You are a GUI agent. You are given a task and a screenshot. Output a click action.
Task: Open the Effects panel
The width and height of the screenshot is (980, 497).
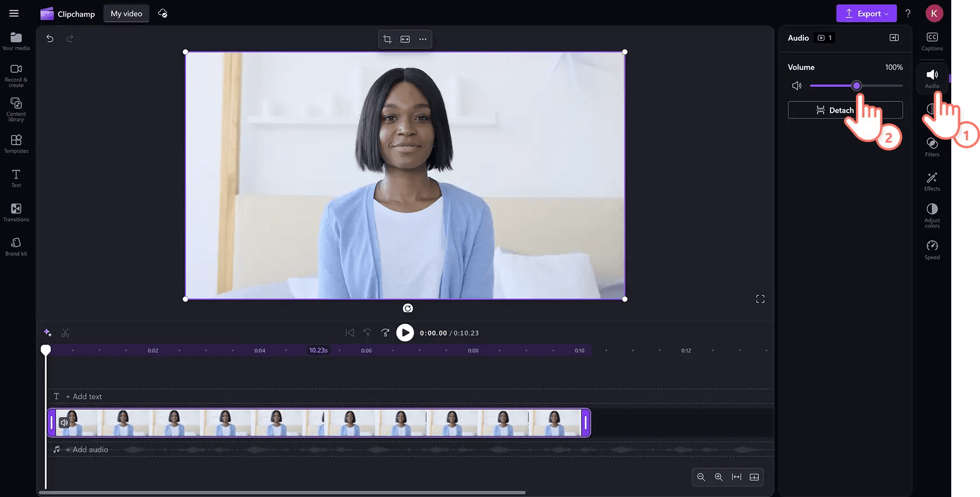coord(932,181)
